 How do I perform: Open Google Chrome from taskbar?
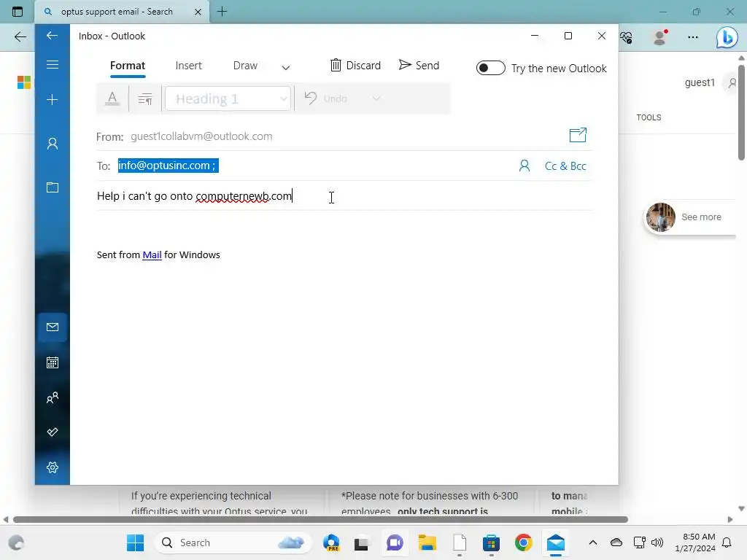point(523,542)
